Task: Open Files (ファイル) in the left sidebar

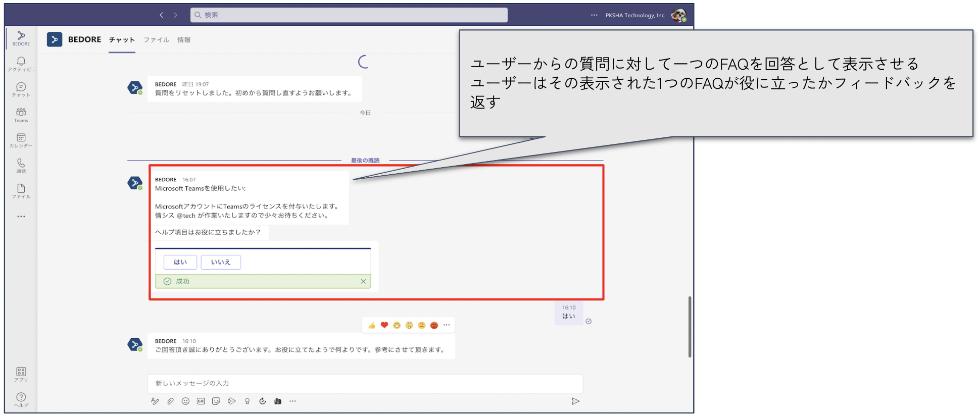Action: click(x=21, y=191)
